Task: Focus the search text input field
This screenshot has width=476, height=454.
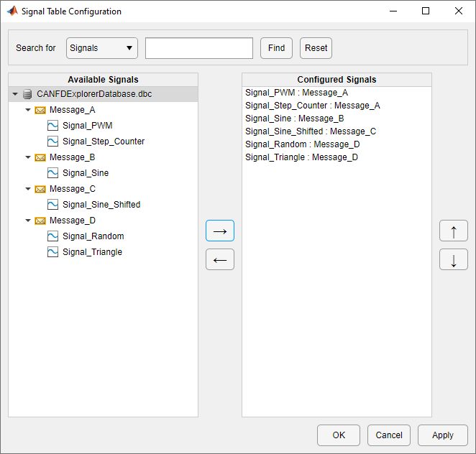Action: click(x=199, y=48)
